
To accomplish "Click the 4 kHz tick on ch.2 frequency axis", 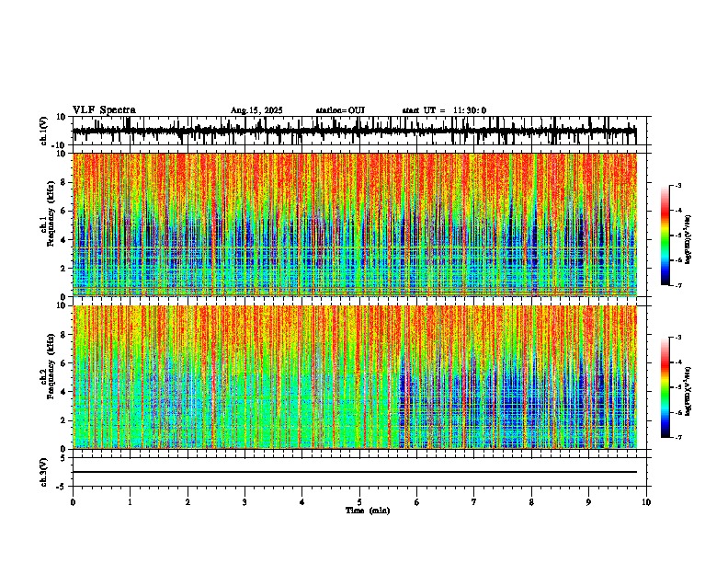I will (64, 392).
